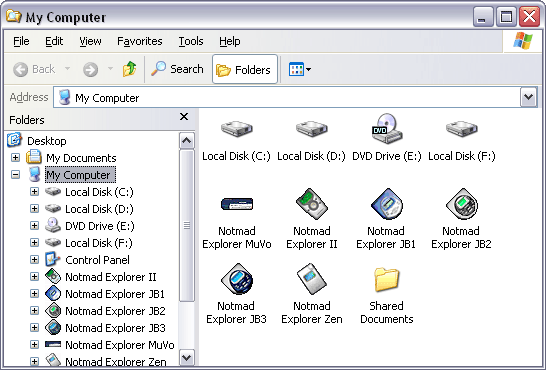
Task: Expand Notmad Explorer JB3 tree node
Action: click(34, 327)
